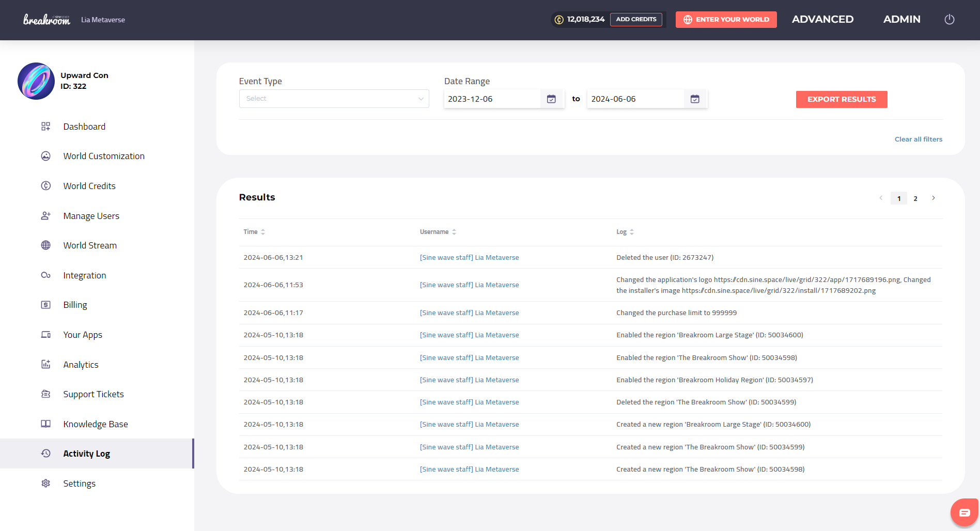This screenshot has width=980, height=531.
Task: Click the Manage Users person icon
Action: click(46, 216)
